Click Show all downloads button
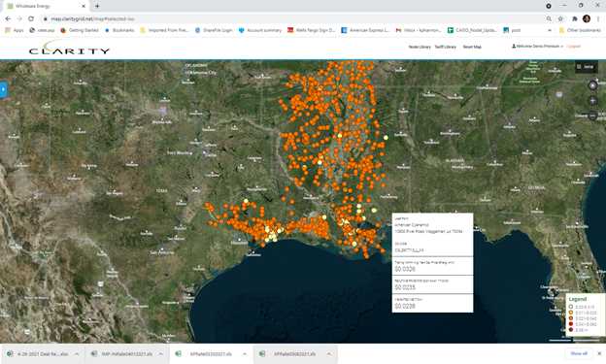 click(x=579, y=353)
